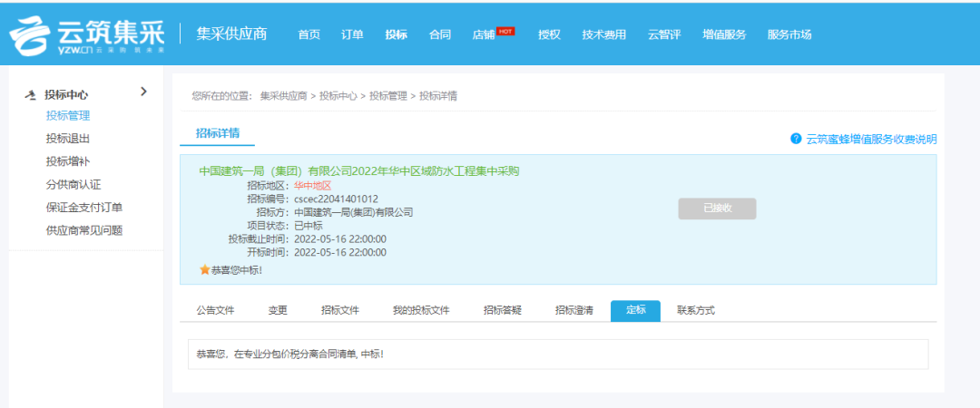Click 集采供应商 breadcrumb link
980x408 pixels.
pyautogui.click(x=284, y=96)
